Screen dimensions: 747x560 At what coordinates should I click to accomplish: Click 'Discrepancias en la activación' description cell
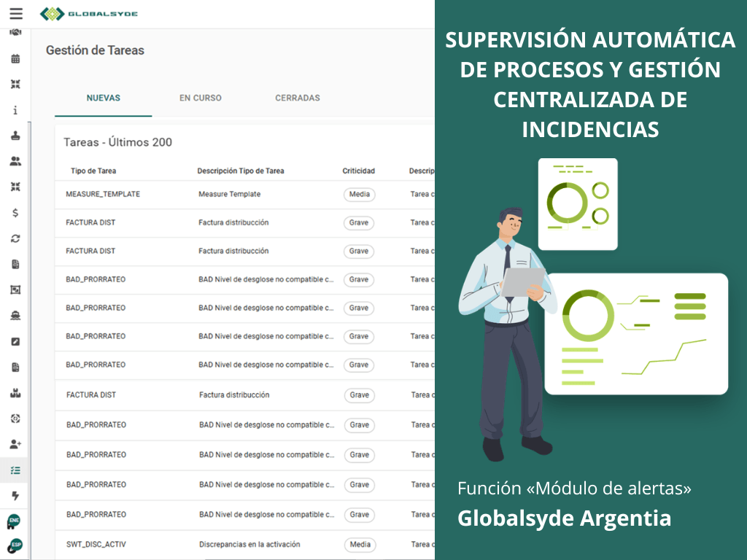[249, 544]
